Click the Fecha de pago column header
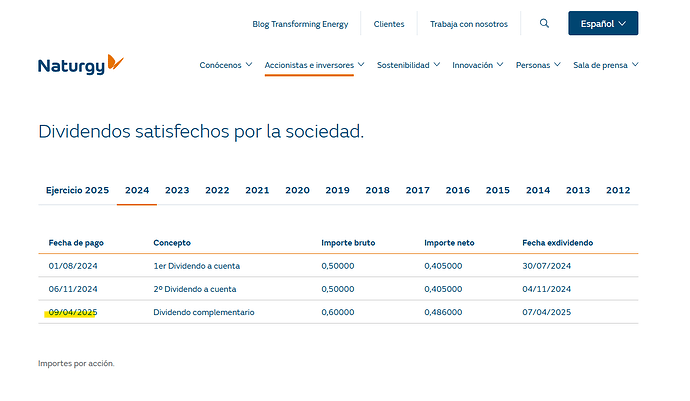This screenshot has width=690, height=401. tap(76, 243)
